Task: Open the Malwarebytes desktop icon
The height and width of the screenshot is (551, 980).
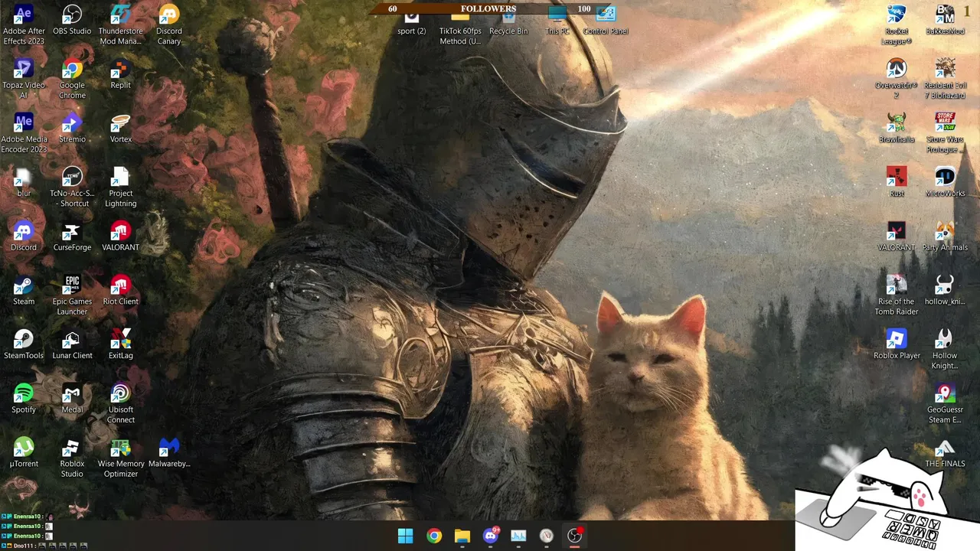Action: [x=169, y=452]
